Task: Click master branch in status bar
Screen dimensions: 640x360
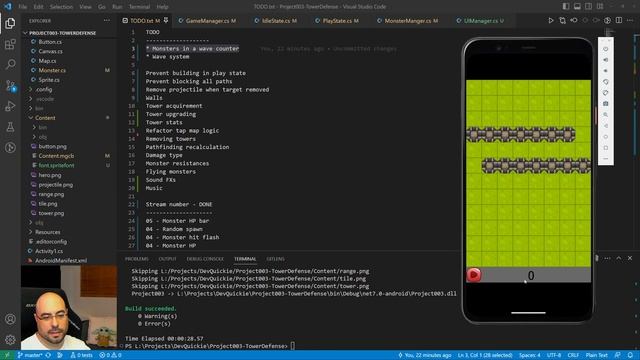Action: point(31,355)
